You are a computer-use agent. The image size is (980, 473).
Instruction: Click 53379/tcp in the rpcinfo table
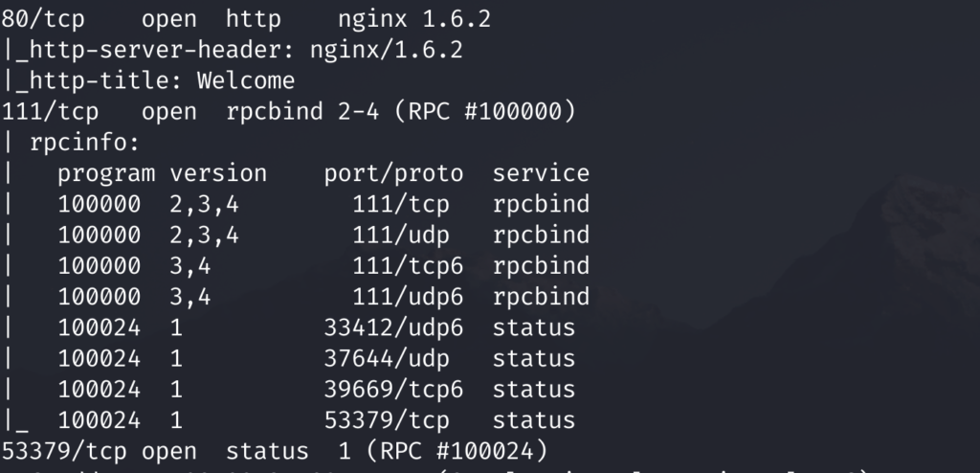387,419
